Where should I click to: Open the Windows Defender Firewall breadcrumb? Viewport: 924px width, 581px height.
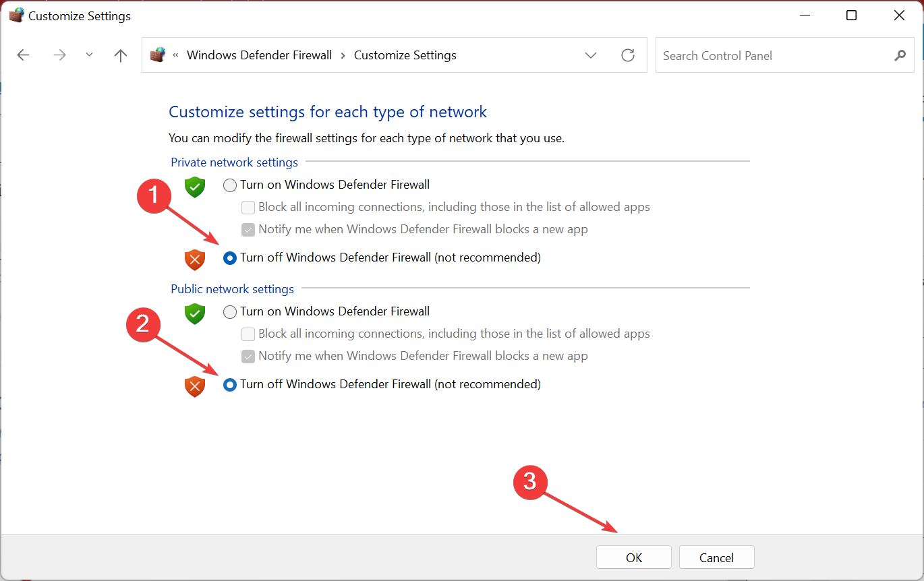[x=259, y=55]
